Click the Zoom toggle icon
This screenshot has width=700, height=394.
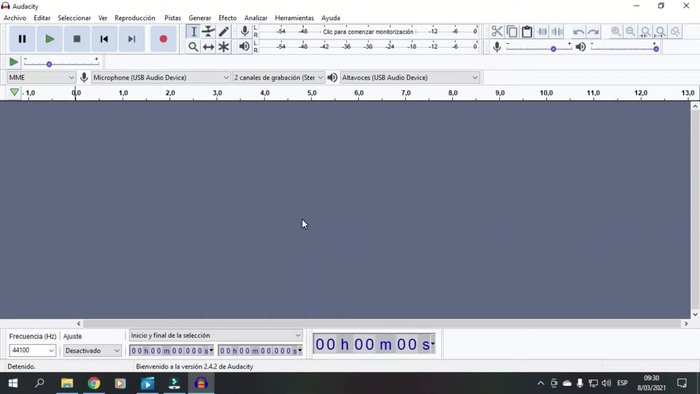[675, 32]
